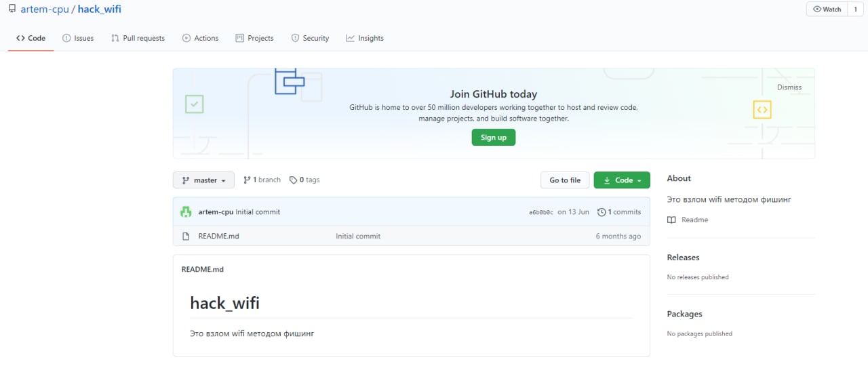View the 1 commits history link

pyautogui.click(x=619, y=212)
